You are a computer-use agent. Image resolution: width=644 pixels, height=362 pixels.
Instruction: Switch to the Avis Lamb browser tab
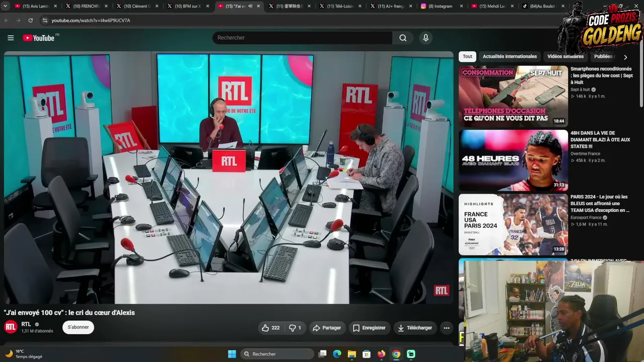click(34, 6)
